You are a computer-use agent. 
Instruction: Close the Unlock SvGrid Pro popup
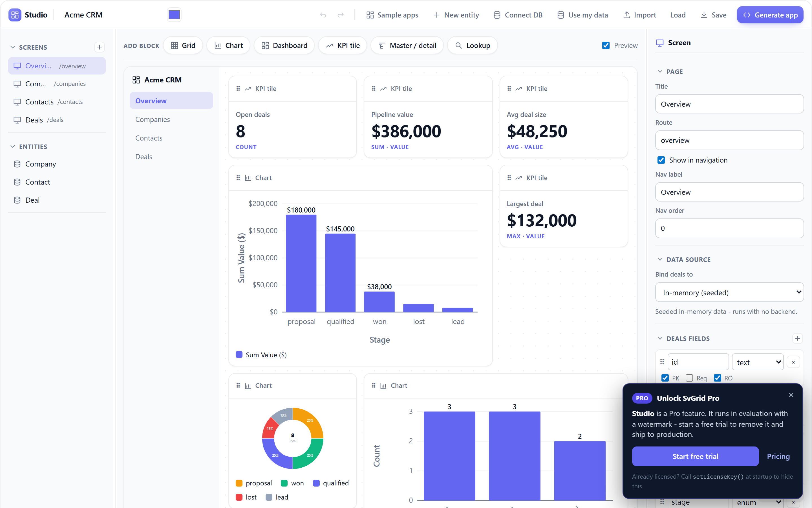791,395
